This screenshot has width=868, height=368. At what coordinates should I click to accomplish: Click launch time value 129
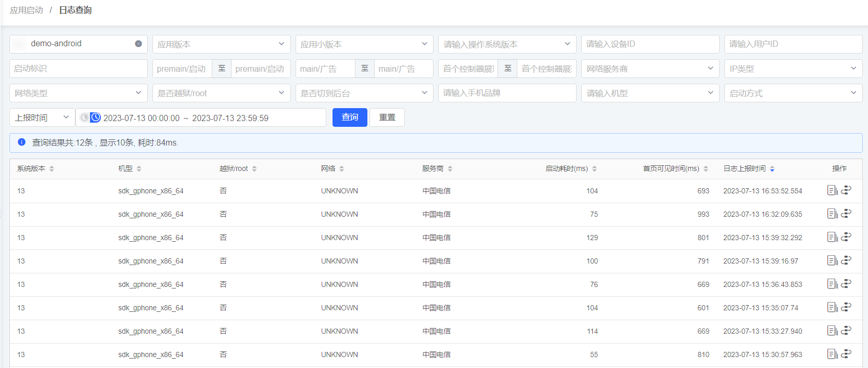click(592, 238)
